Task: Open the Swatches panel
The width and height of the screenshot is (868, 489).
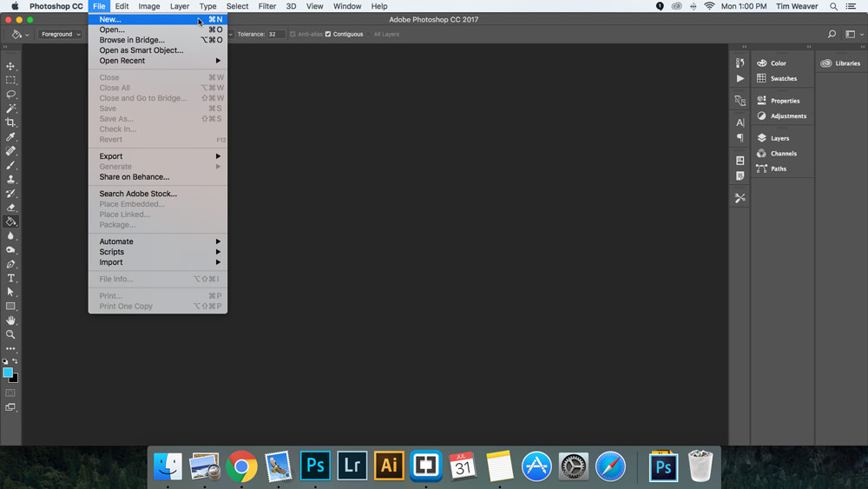Action: [783, 79]
